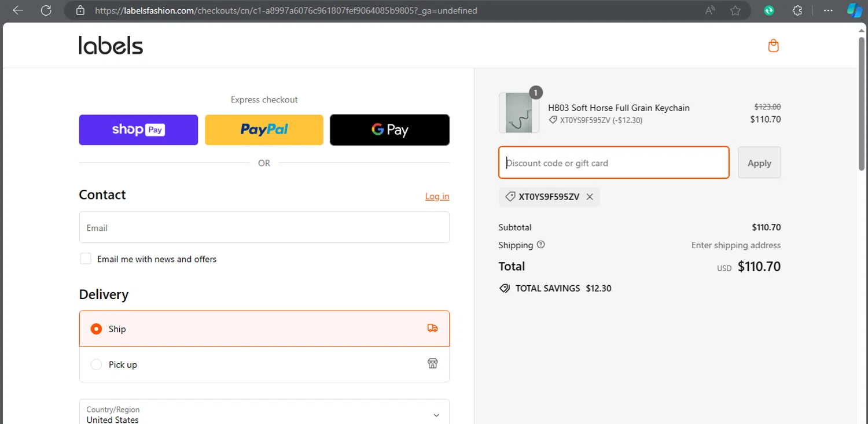Click the shipping info question mark icon
This screenshot has width=868, height=424.
pyautogui.click(x=540, y=245)
